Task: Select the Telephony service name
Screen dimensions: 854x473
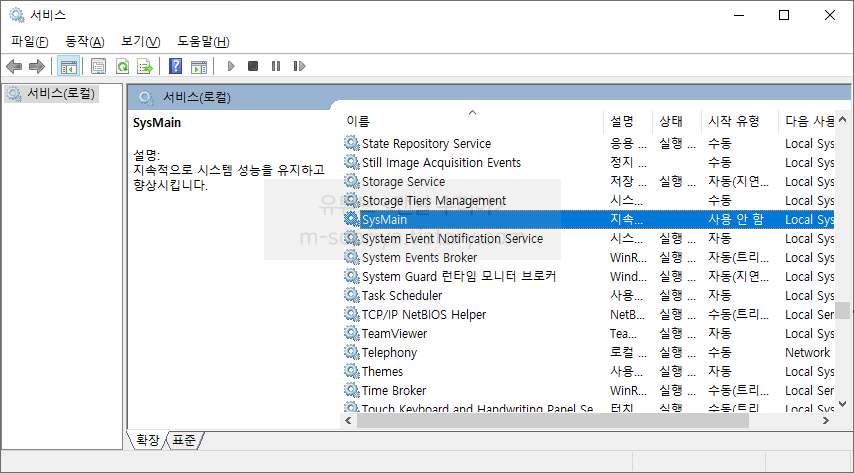Action: point(389,353)
